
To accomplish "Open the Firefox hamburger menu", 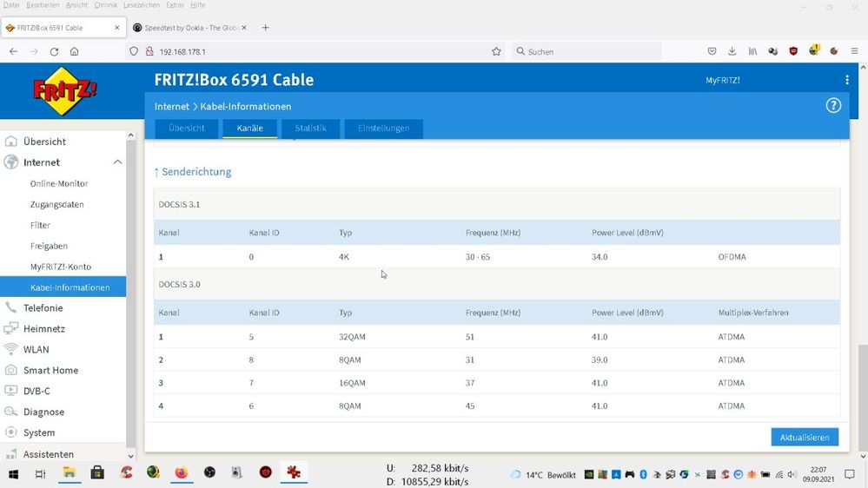I will click(854, 51).
